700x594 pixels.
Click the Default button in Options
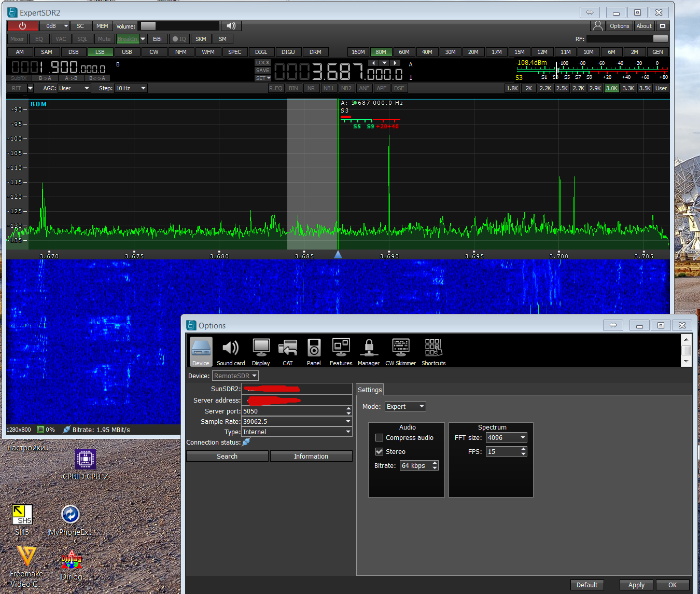[587, 585]
